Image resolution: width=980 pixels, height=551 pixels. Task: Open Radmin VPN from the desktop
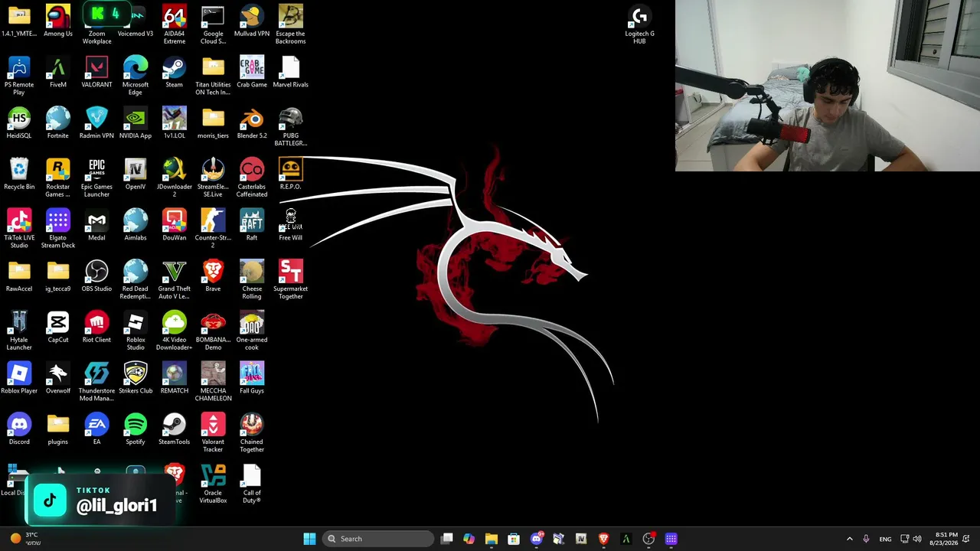coord(96,123)
